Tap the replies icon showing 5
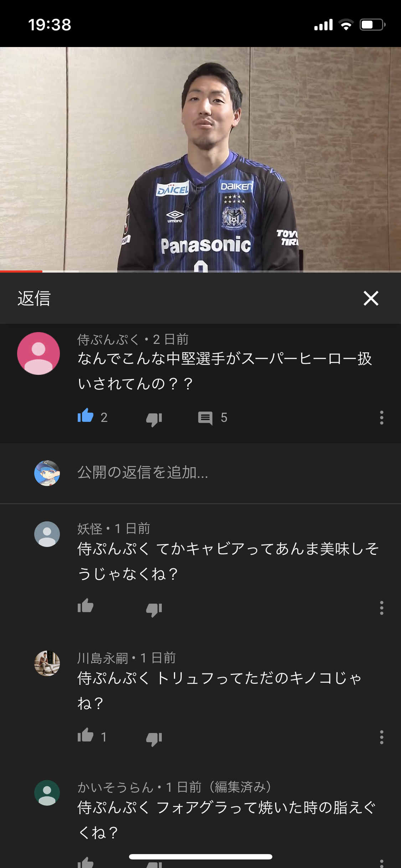Viewport: 401px width, 868px height. (205, 418)
